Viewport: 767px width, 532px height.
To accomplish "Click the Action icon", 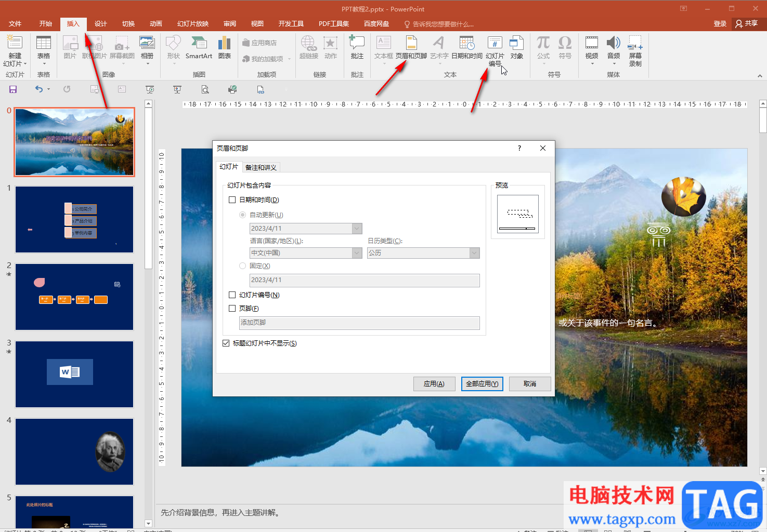I will [331, 47].
